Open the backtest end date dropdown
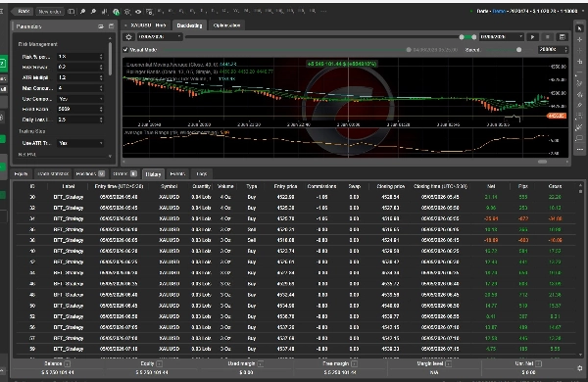Screen dimensions: 588x382 (502, 37)
